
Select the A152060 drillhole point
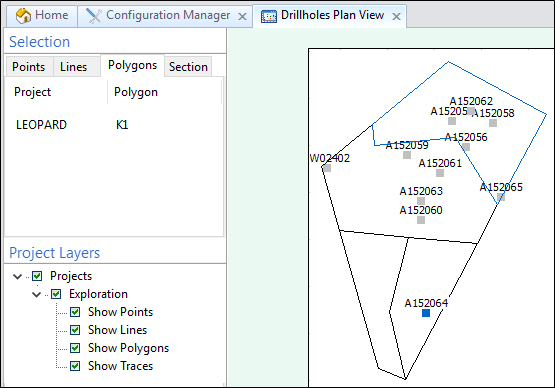[421, 220]
